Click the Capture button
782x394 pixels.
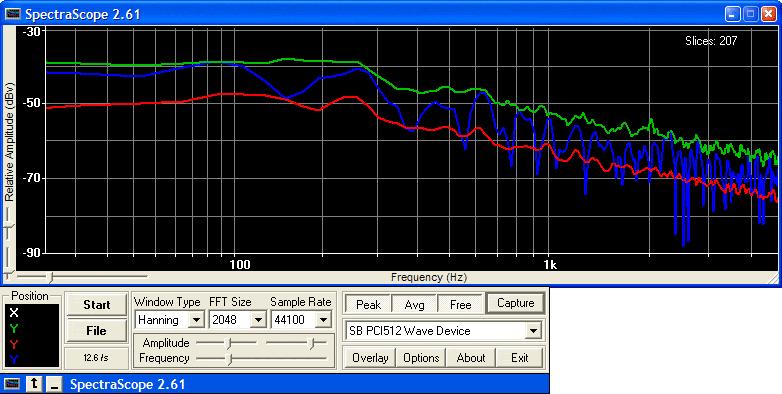coord(515,303)
